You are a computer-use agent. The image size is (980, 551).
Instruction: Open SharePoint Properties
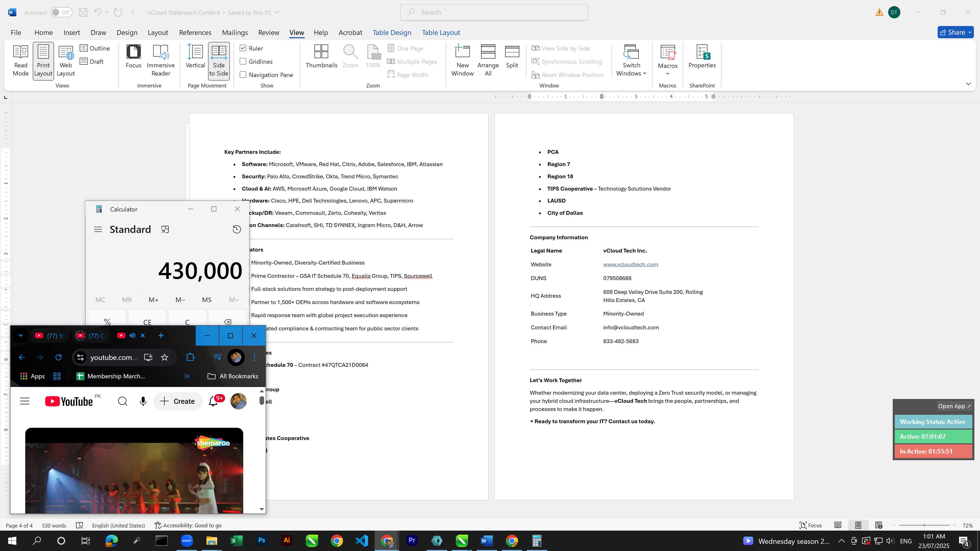[702, 57]
